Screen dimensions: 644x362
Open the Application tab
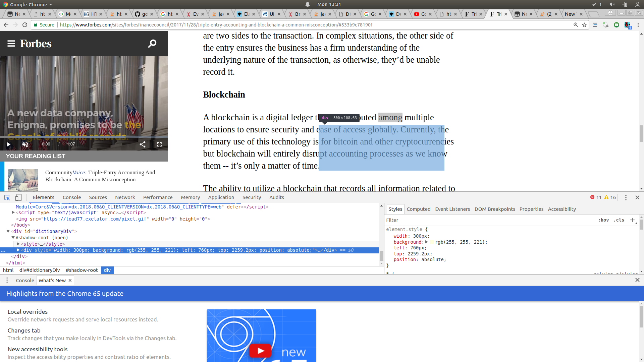pos(221,197)
